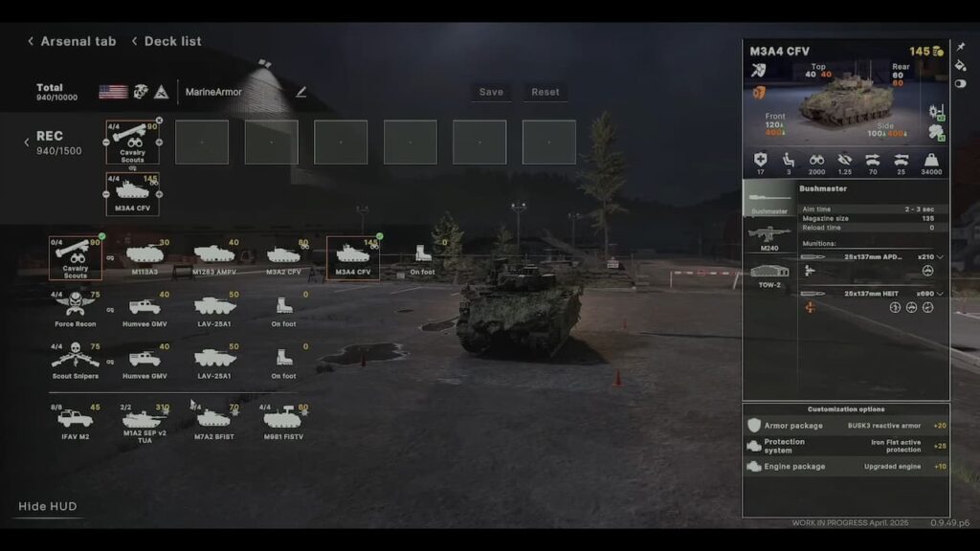
Task: Go back to Arsenal tab
Action: [x=72, y=41]
